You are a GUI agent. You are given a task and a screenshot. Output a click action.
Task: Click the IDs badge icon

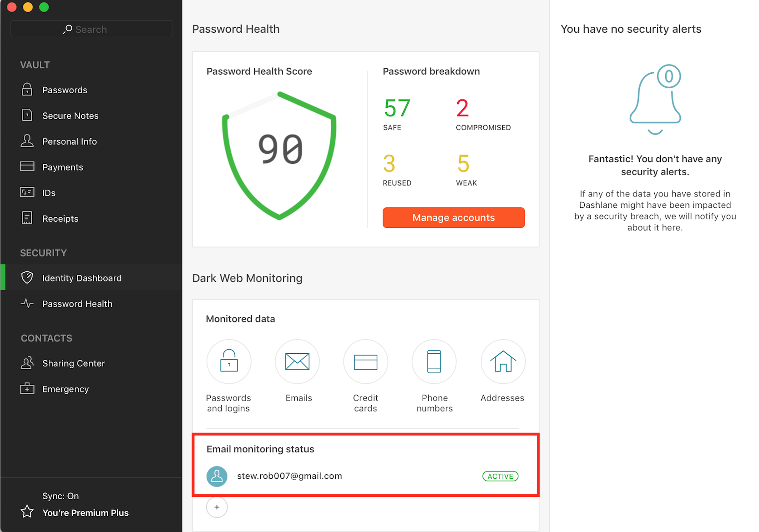point(27,192)
